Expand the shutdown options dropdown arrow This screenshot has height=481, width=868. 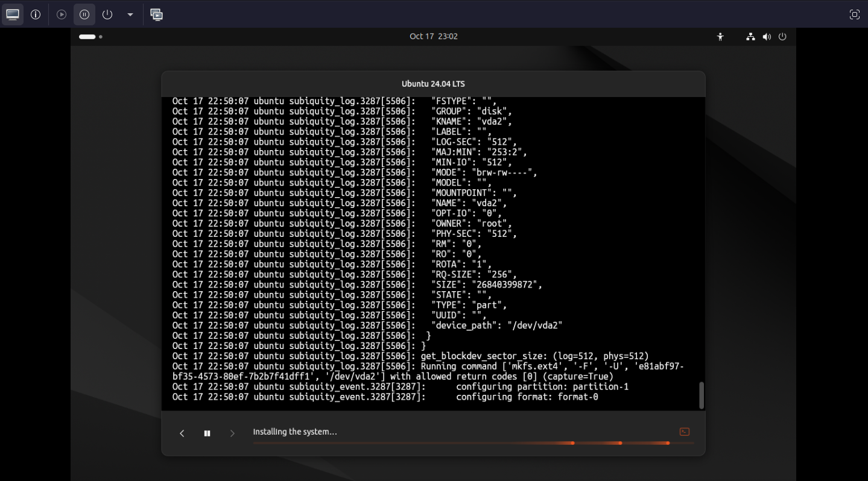coord(130,14)
